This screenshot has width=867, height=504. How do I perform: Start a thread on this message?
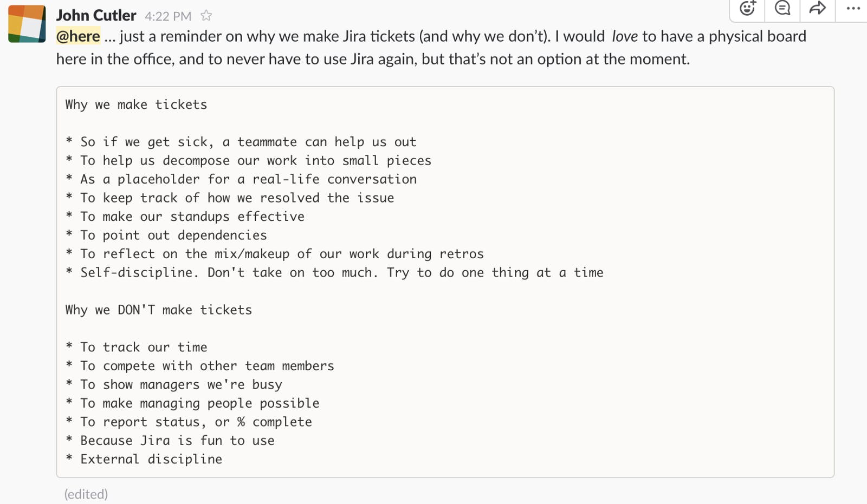[x=782, y=9]
